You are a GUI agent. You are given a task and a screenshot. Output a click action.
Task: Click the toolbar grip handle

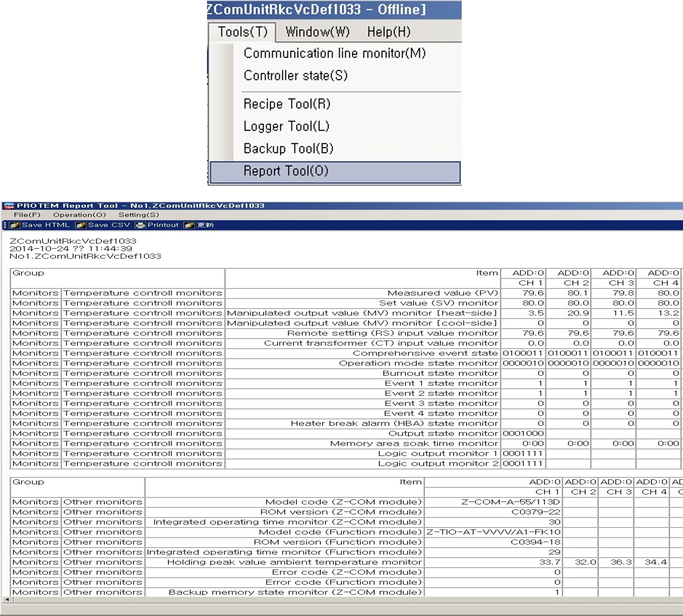[5, 225]
